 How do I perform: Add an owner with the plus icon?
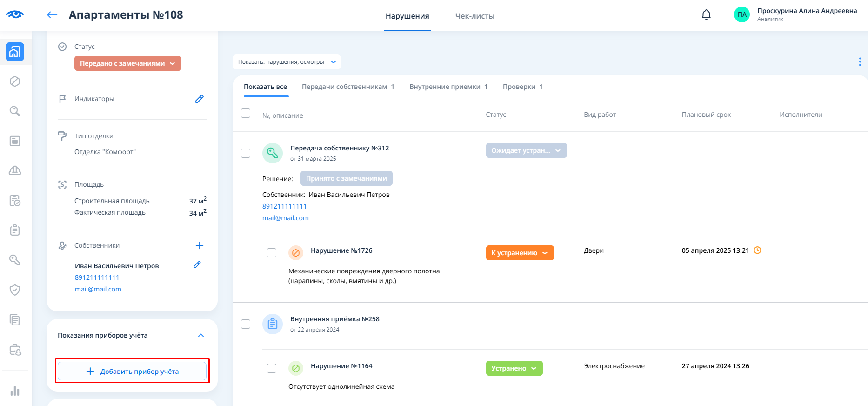(199, 245)
